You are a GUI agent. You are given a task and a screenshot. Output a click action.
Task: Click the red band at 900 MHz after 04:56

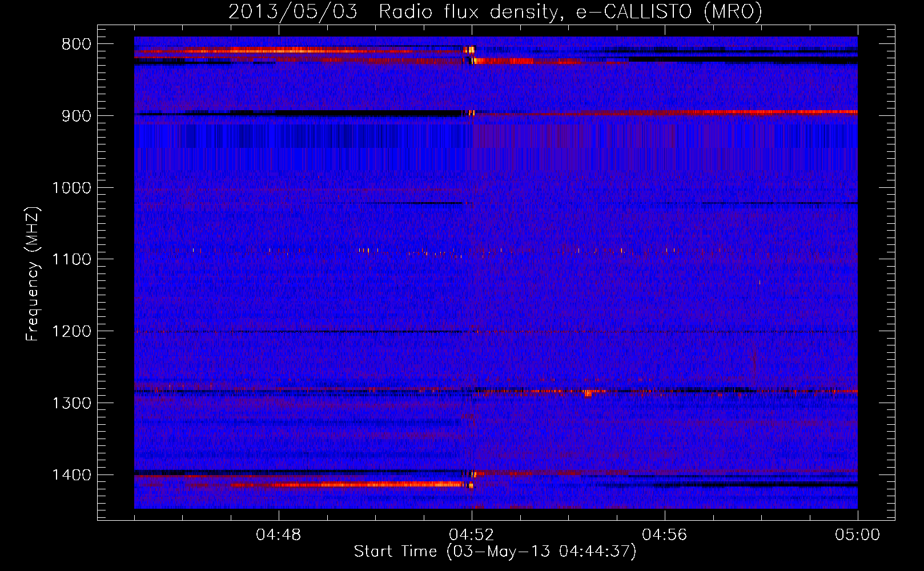[x=761, y=112]
